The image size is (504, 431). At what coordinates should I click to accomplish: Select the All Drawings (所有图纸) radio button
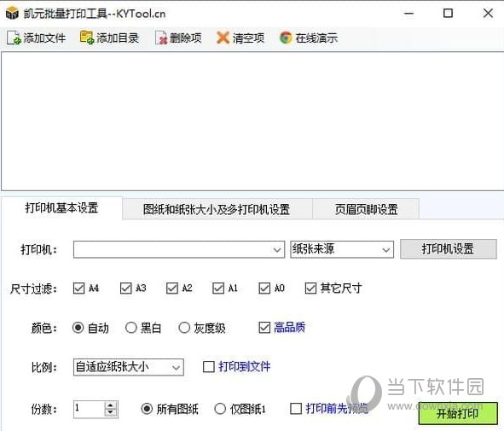point(147,409)
